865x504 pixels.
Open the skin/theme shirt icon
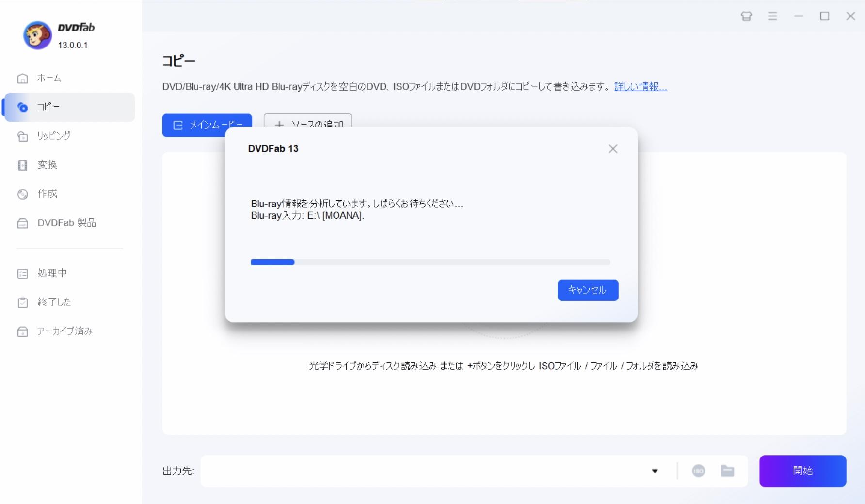pyautogui.click(x=746, y=16)
